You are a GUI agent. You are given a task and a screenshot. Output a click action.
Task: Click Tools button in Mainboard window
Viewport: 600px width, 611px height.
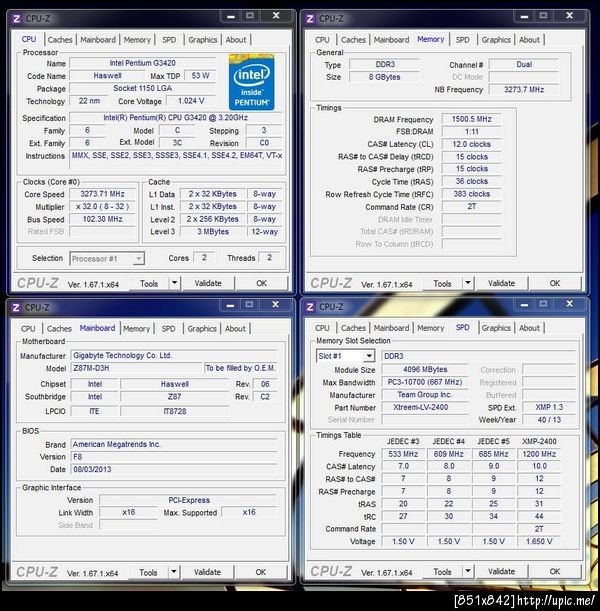148,572
